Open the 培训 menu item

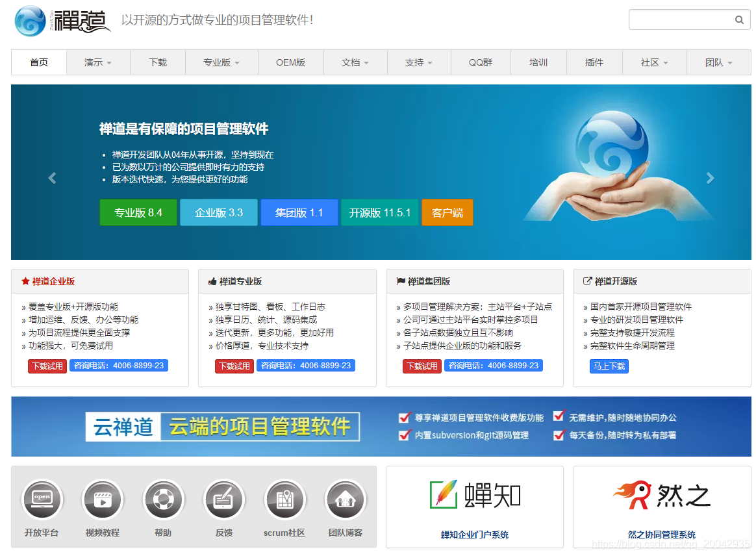click(x=538, y=62)
